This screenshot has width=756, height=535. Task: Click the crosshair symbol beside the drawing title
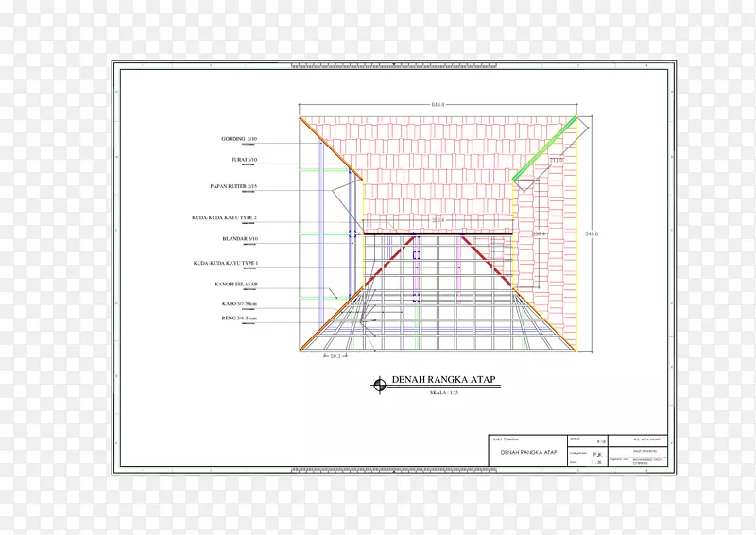tap(379, 383)
